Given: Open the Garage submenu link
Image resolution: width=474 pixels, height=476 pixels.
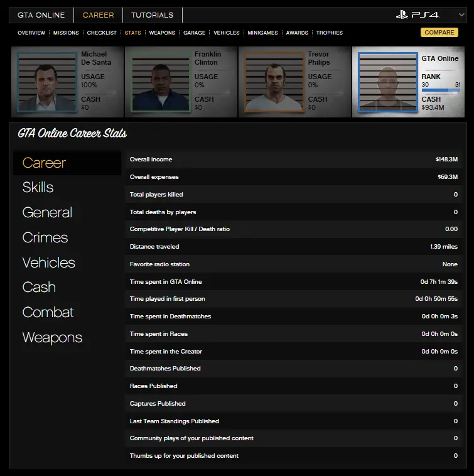Looking at the screenshot, I should [x=194, y=33].
